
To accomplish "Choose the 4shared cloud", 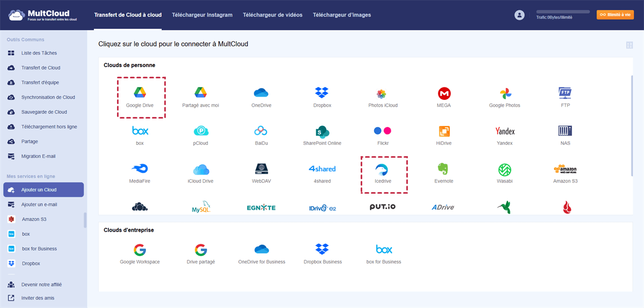I will (x=322, y=173).
